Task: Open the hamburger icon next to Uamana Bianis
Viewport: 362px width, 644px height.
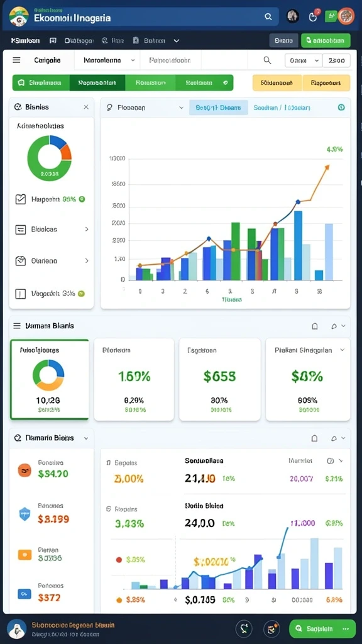Action: click(x=17, y=326)
